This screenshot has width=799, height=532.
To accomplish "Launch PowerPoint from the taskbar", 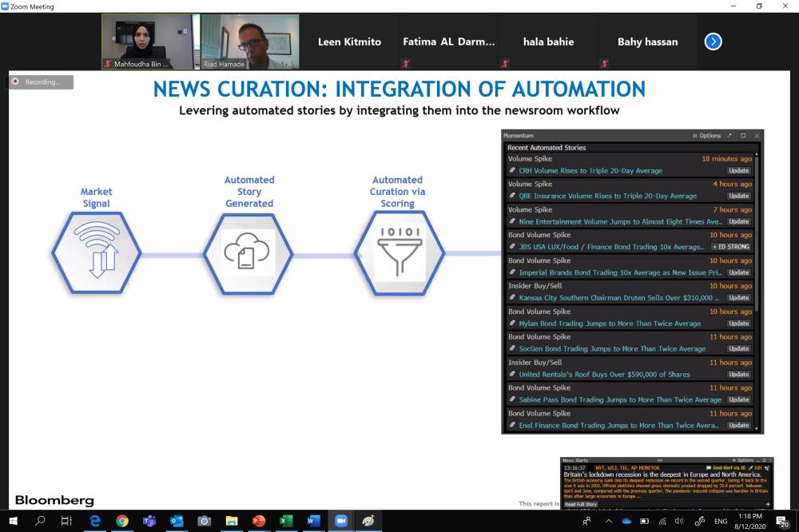I will [x=258, y=521].
